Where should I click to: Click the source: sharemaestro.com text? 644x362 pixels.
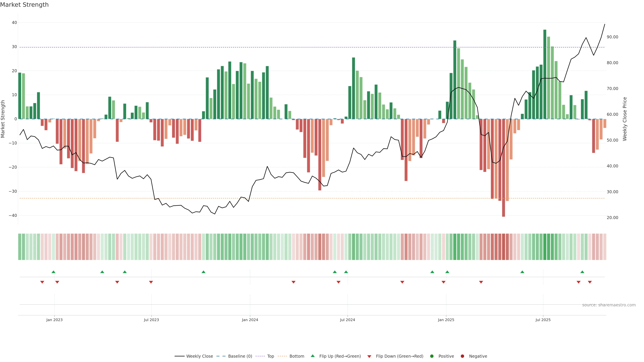click(609, 305)
